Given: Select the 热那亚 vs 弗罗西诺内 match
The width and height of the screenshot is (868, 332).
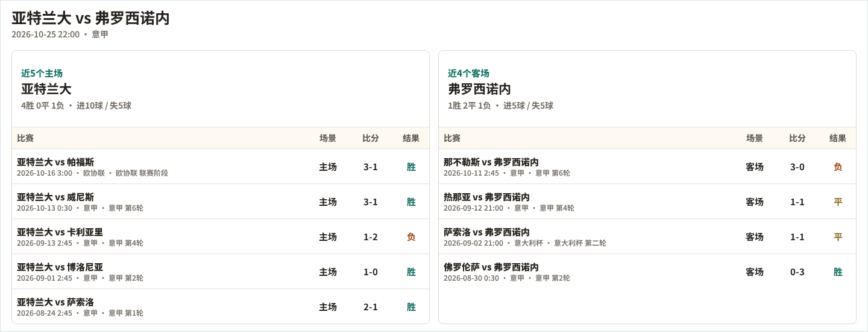Looking at the screenshot, I should [x=647, y=202].
